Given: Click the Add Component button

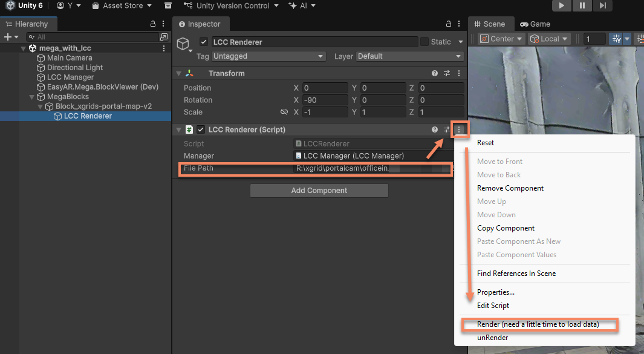Looking at the screenshot, I should (x=319, y=191).
